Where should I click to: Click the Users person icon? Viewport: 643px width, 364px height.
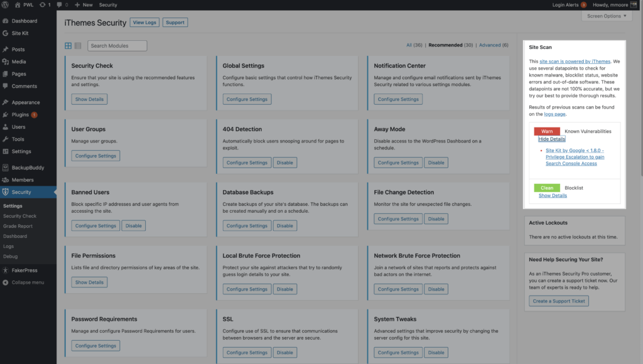[x=5, y=127]
